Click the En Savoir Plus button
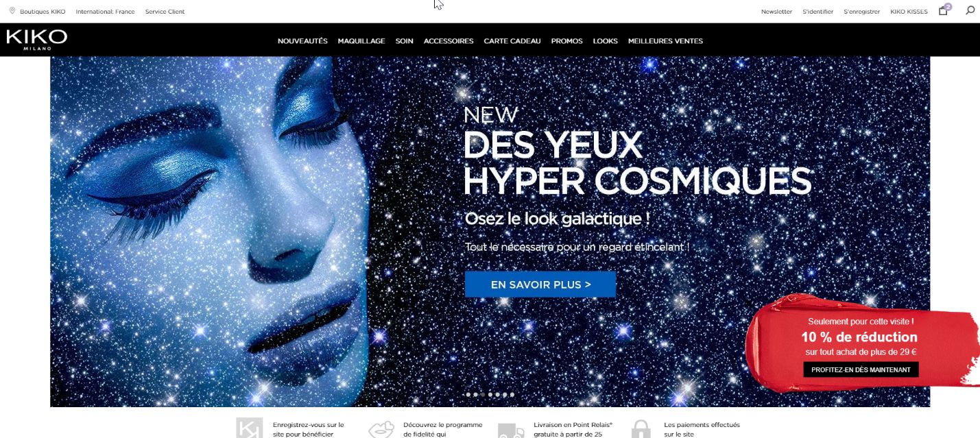 540,284
